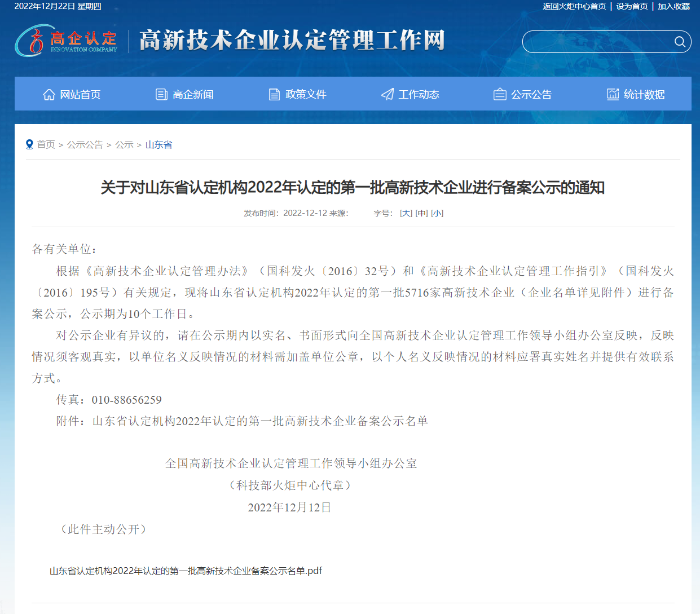The width and height of the screenshot is (700, 614).
Task: Go to 公示公告 in the breadcrumb
Action: coord(85,145)
